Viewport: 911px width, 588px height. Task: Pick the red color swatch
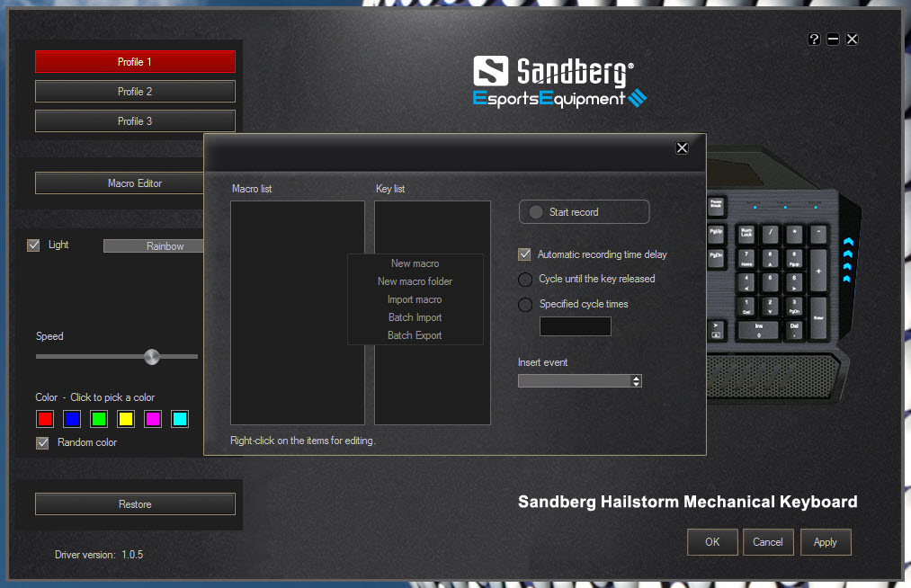click(x=45, y=418)
